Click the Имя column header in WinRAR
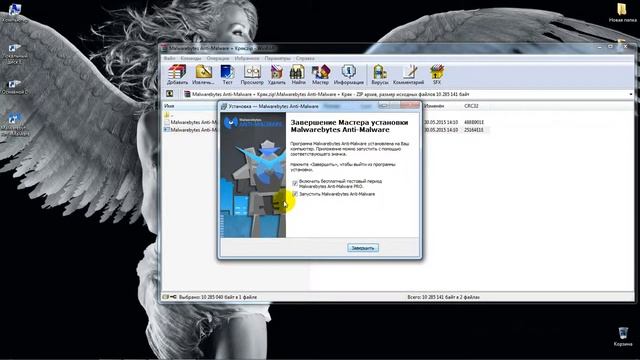640x360 pixels. [169, 106]
